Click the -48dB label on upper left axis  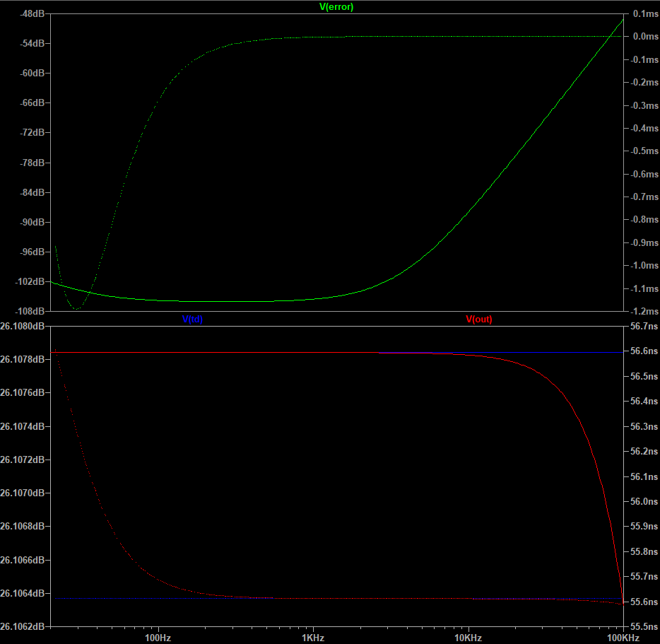click(x=32, y=14)
